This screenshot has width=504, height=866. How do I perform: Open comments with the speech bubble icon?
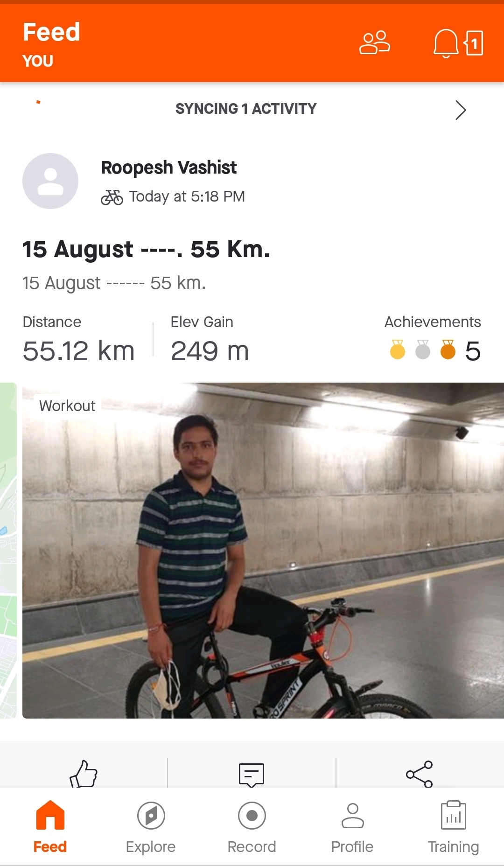(252, 775)
